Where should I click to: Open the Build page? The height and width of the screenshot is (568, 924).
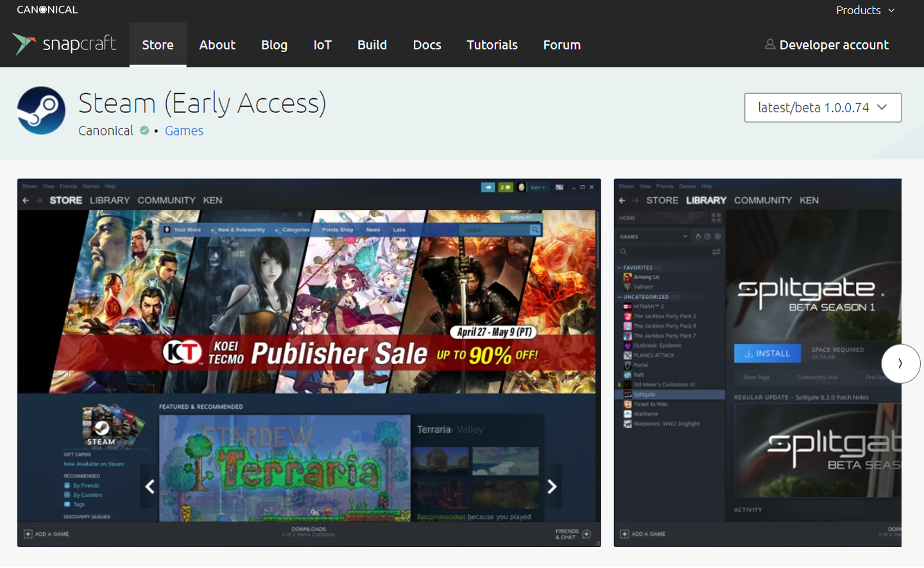tap(372, 45)
